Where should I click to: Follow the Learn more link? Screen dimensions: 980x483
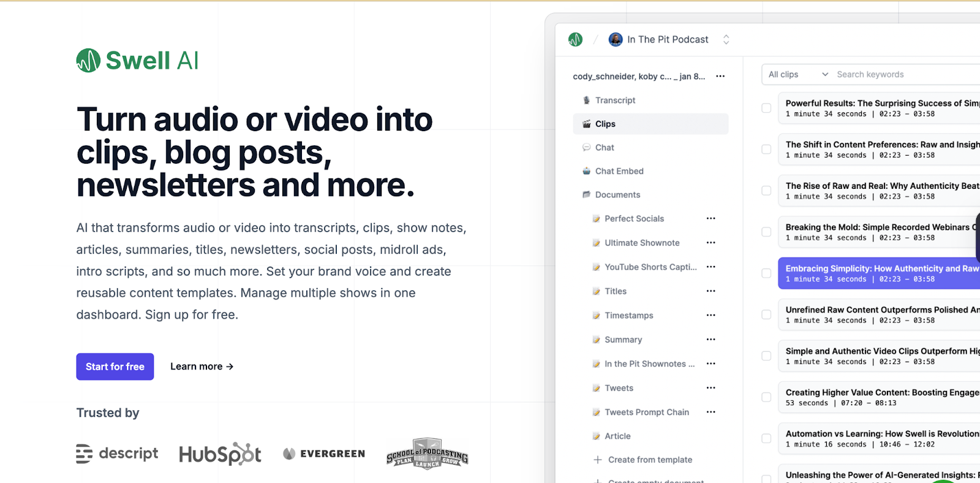pyautogui.click(x=202, y=367)
